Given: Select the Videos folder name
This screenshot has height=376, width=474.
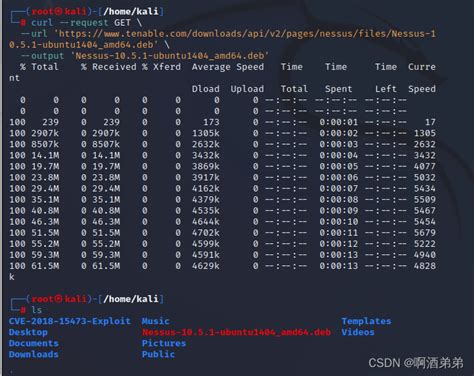Looking at the screenshot, I should click(x=358, y=332).
